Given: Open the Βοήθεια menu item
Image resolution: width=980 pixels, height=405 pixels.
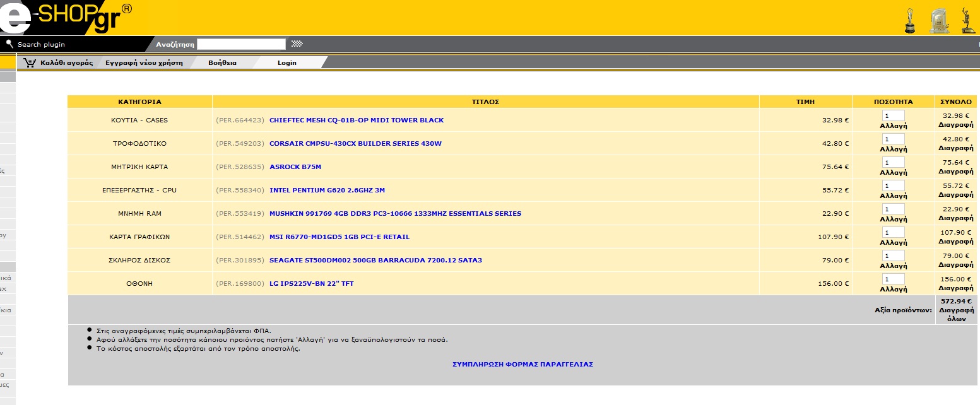Looking at the screenshot, I should click(222, 62).
